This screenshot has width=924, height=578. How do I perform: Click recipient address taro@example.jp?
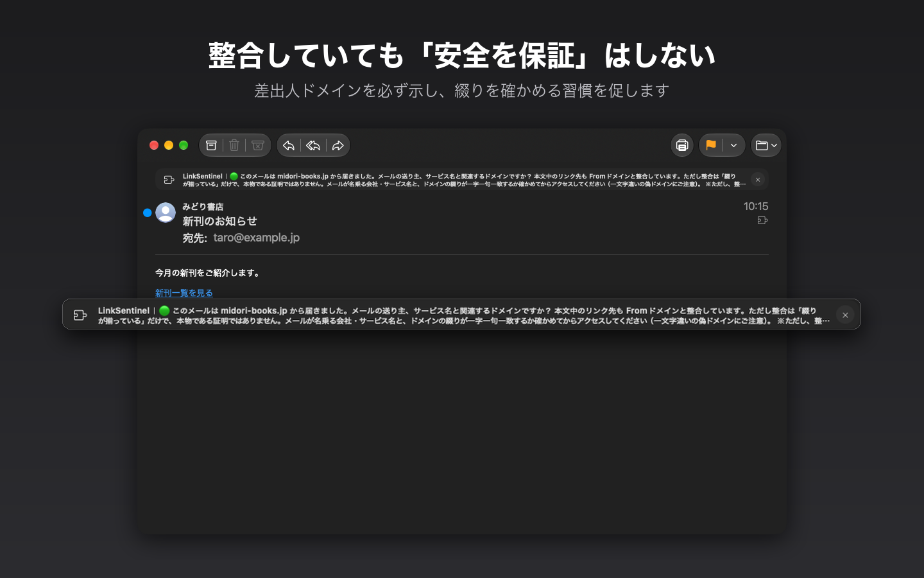[257, 238]
